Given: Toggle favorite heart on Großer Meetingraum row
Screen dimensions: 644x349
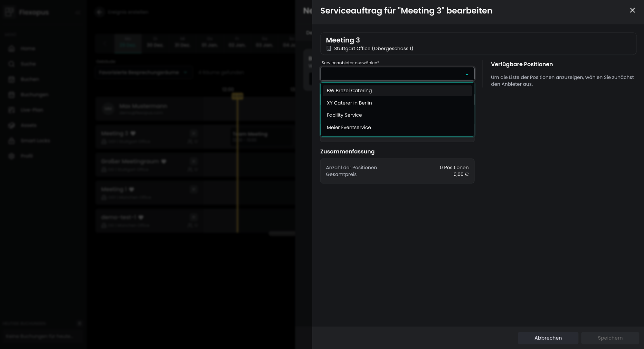Looking at the screenshot, I should 164,161.
